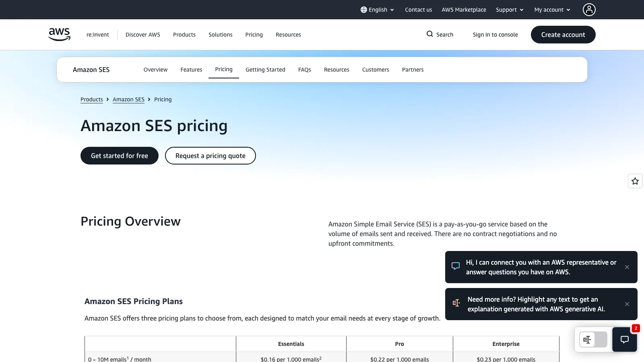Viewport: 644px width, 362px height.
Task: Click Request a pricing quote button
Action: tap(211, 156)
